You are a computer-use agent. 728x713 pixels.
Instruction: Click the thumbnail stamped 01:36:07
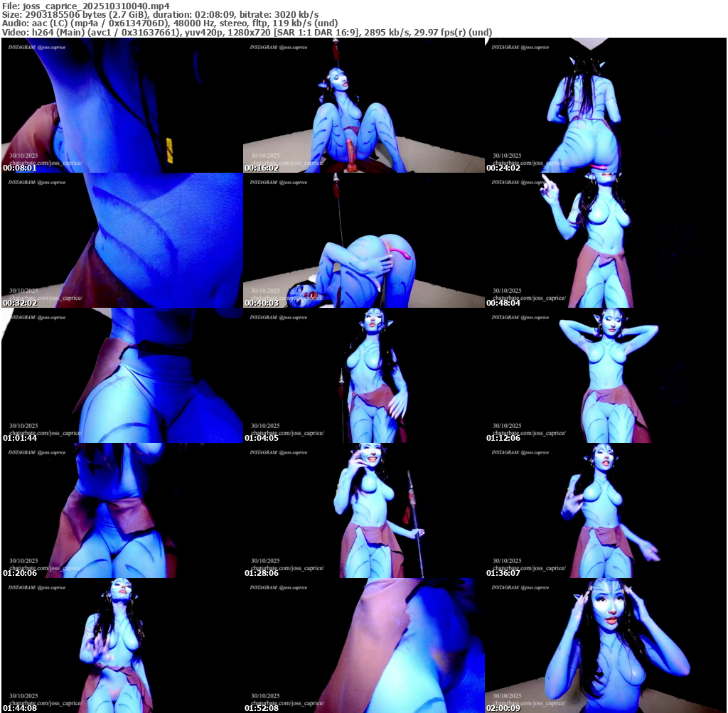606,510
